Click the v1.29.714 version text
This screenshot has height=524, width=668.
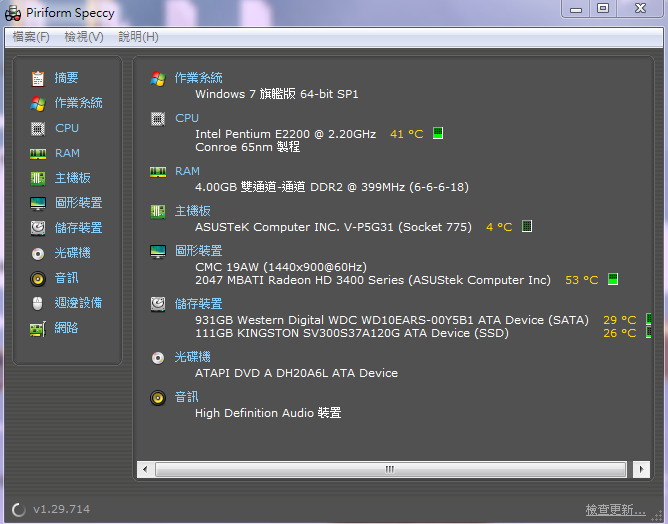point(62,510)
